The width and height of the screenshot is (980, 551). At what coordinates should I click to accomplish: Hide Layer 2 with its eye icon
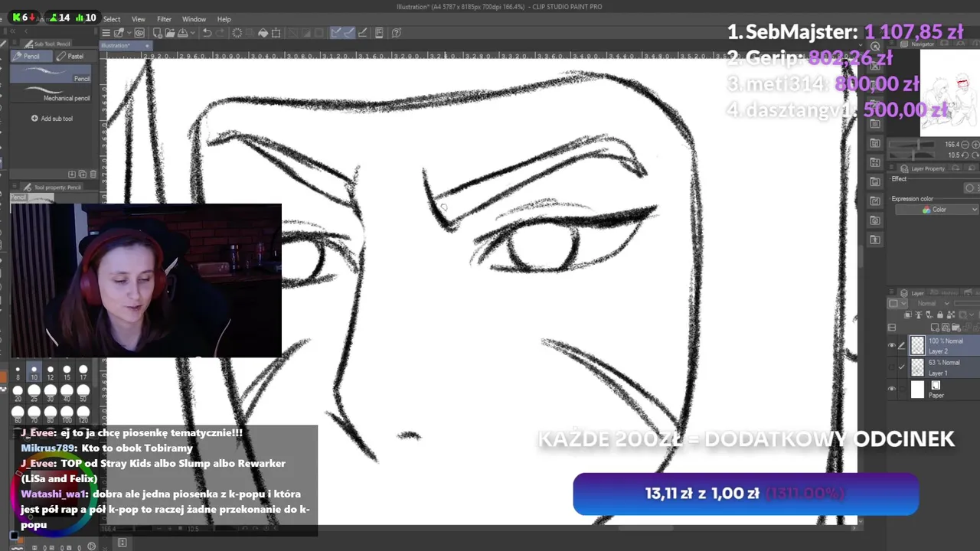click(x=892, y=345)
